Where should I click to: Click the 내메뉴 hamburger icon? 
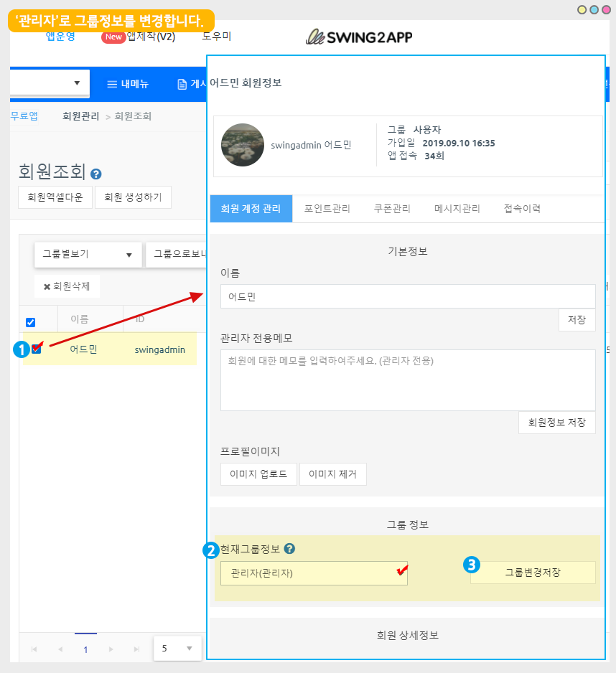point(112,84)
